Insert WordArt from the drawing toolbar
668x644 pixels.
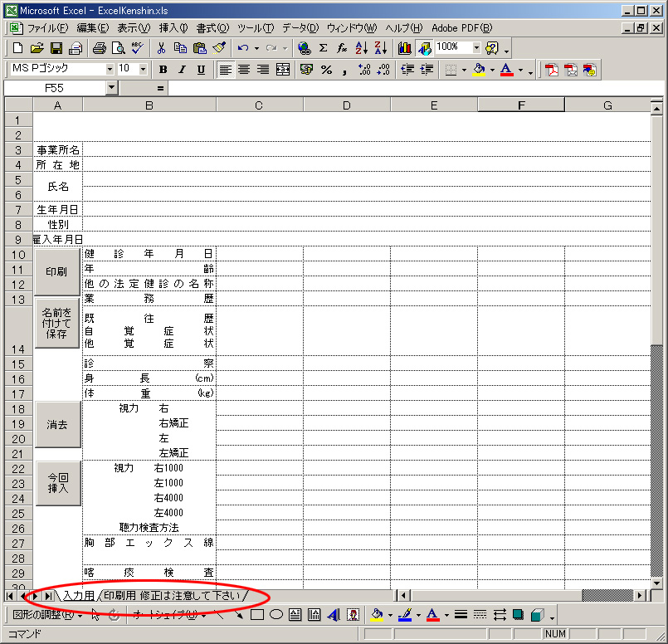point(334,615)
